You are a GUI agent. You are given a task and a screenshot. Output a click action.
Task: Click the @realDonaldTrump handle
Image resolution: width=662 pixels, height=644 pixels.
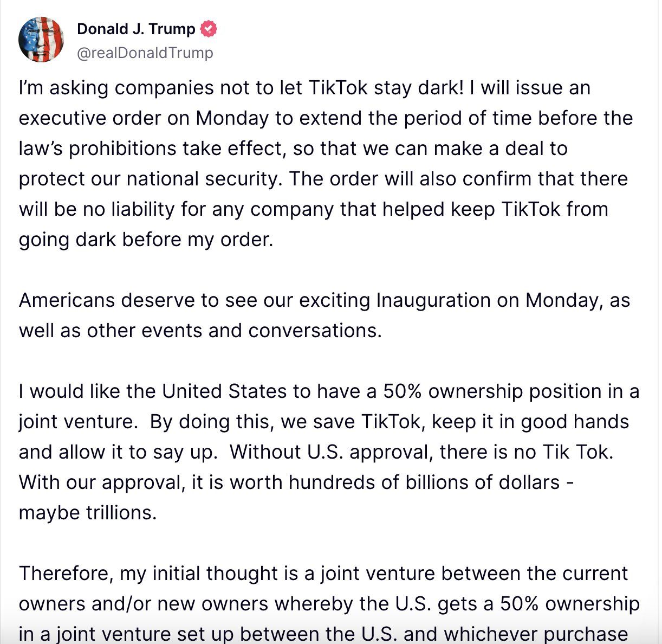pyautogui.click(x=145, y=53)
